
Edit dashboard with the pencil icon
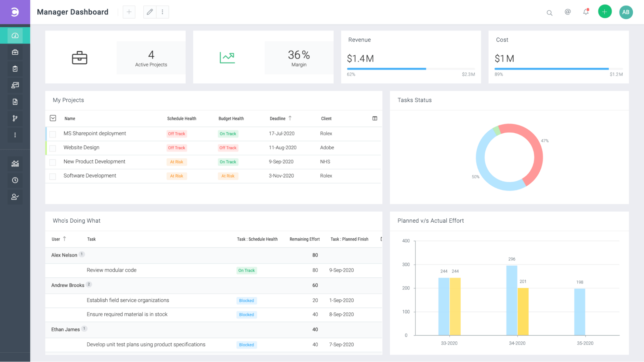click(150, 12)
